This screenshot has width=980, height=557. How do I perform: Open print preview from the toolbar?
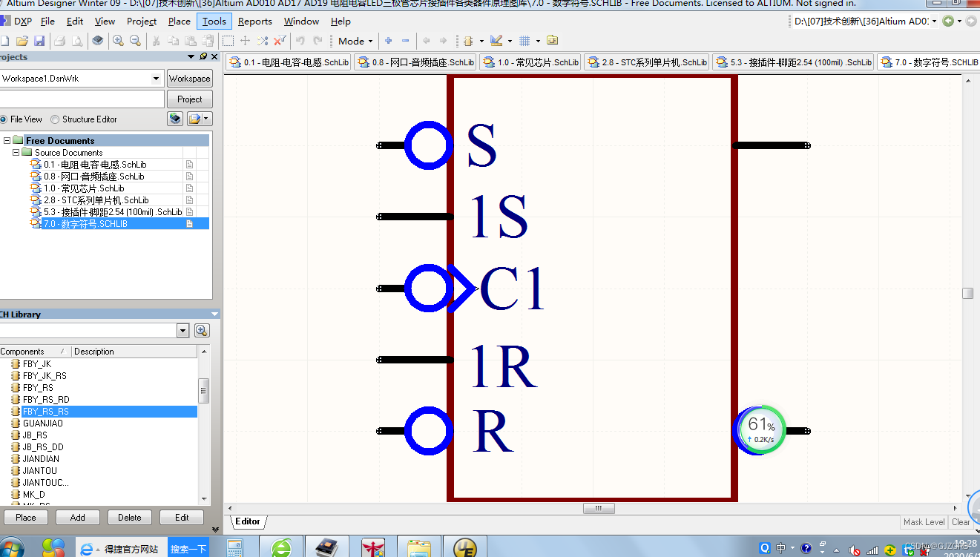(76, 41)
